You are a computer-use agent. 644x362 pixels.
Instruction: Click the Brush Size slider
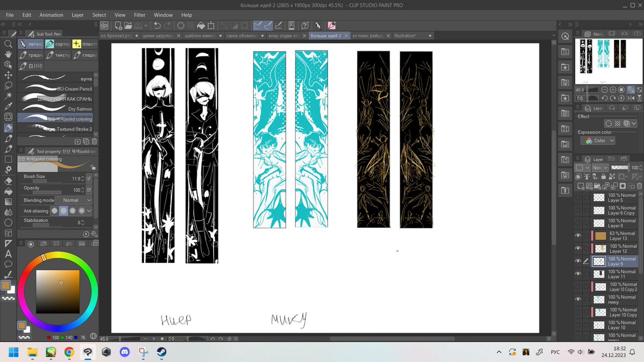(47, 181)
